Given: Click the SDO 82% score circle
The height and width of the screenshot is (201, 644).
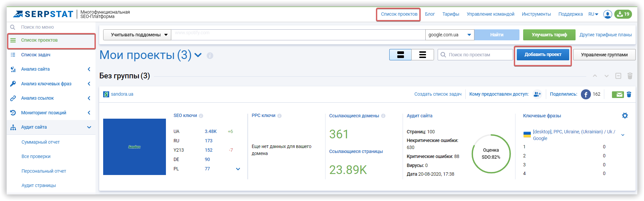Looking at the screenshot, I should (x=491, y=154).
